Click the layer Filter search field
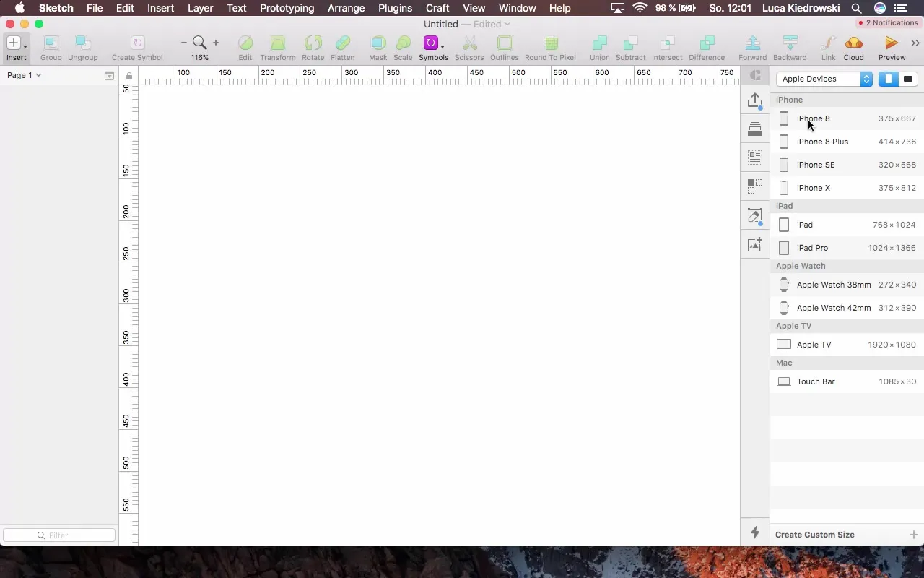 59,535
